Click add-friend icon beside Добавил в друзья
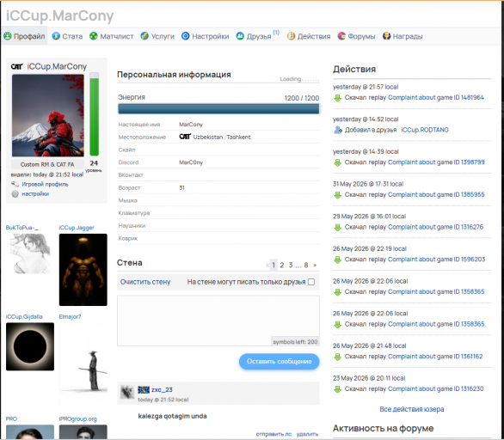 337,130
